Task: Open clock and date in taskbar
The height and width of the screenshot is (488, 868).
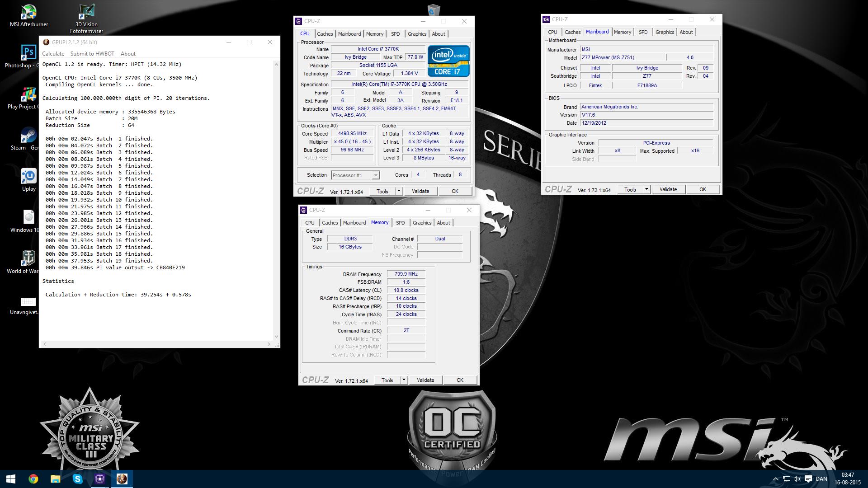Action: 848,479
